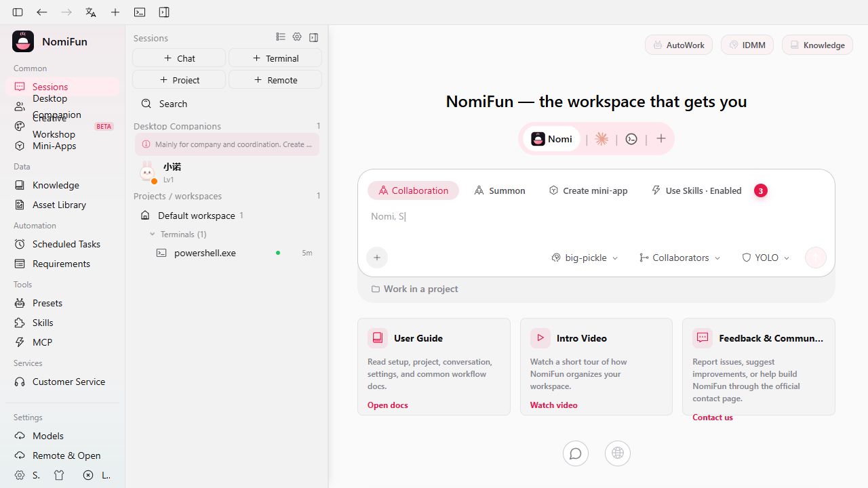Enable Collaboration mode
This screenshot has width=868, height=488.
tap(413, 190)
